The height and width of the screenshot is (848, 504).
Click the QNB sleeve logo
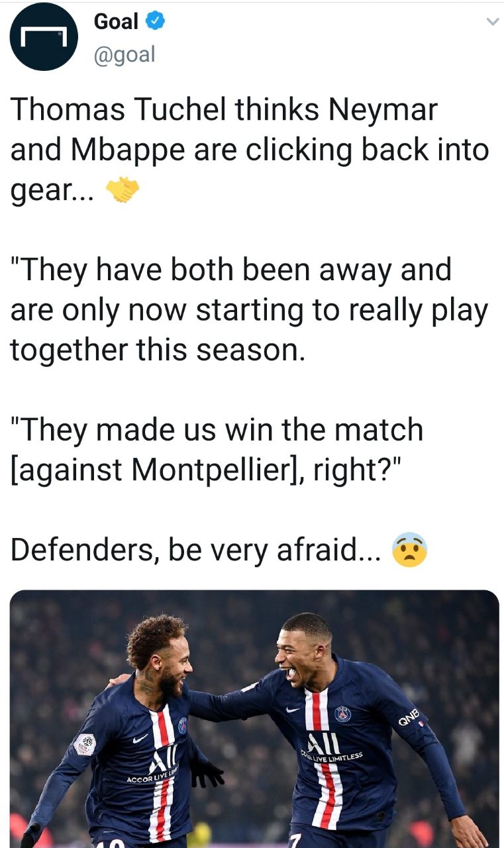point(409,717)
